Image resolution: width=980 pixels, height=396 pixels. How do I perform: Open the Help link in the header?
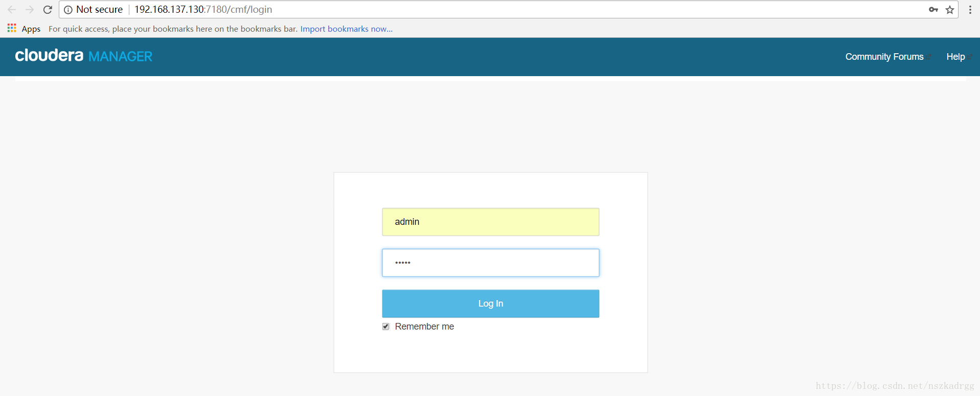955,57
